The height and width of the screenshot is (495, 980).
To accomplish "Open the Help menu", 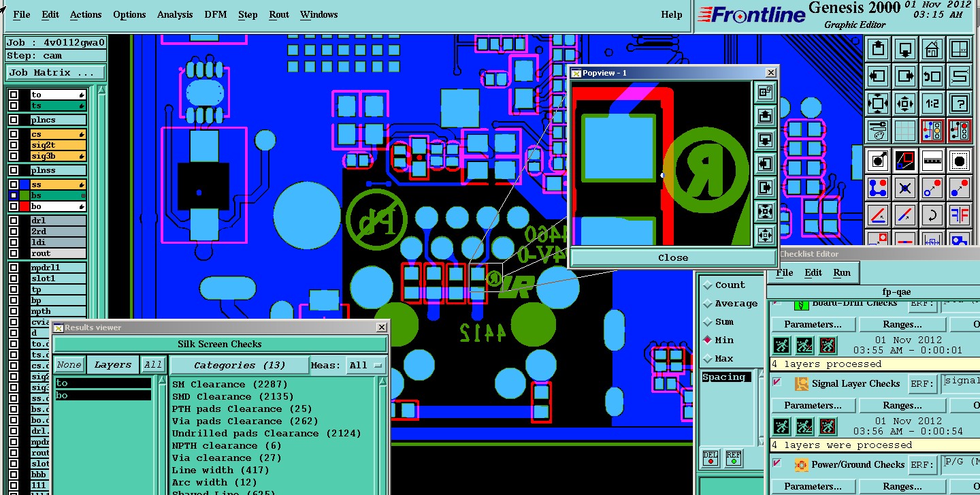I will 672,14.
